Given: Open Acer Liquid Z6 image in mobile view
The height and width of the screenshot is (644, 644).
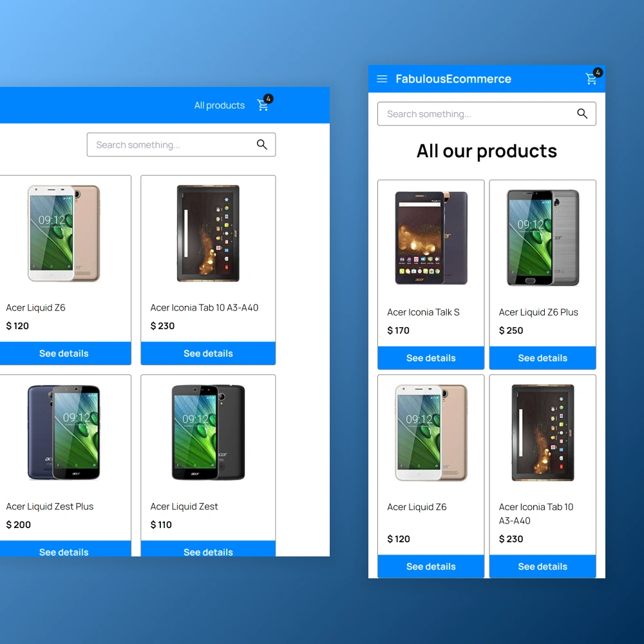Looking at the screenshot, I should 431,433.
